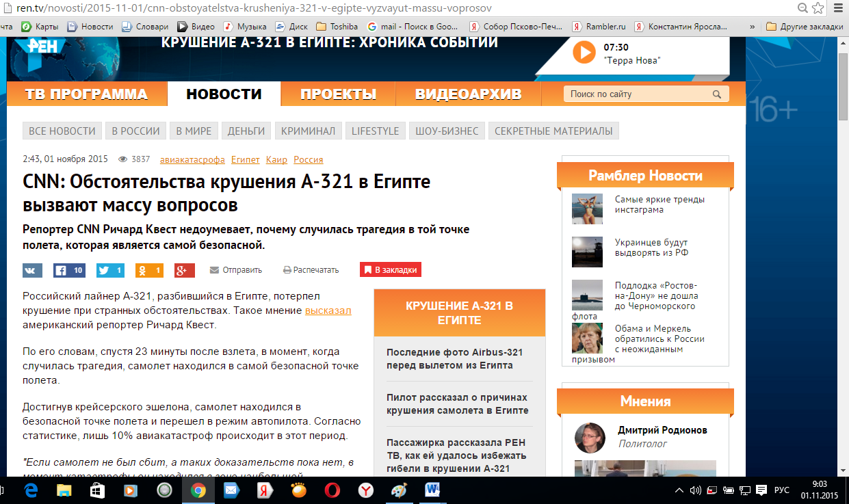849x504 pixels.
Task: Open Украинцев будут выдворять из РФ news
Action: (x=651, y=248)
